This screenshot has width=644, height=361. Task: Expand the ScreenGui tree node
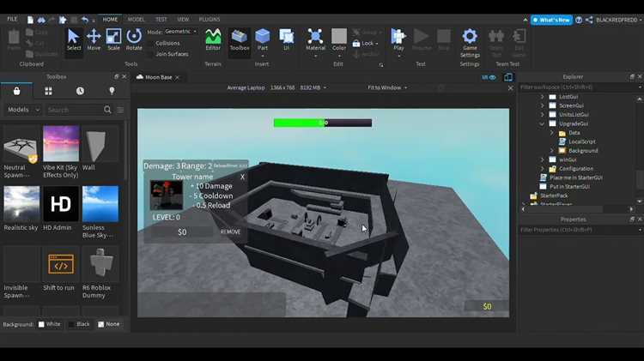[542, 105]
